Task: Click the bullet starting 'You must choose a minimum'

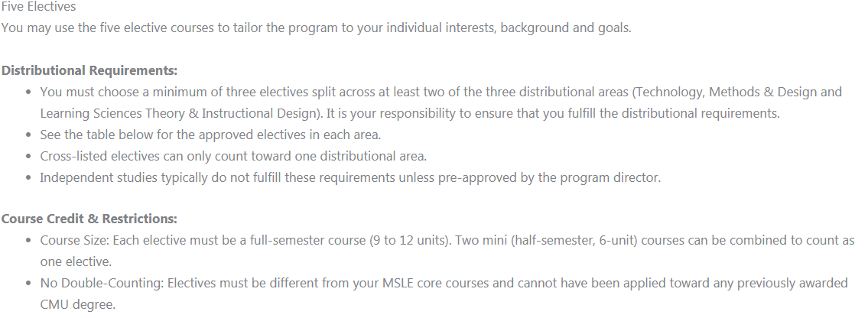Action: [441, 103]
